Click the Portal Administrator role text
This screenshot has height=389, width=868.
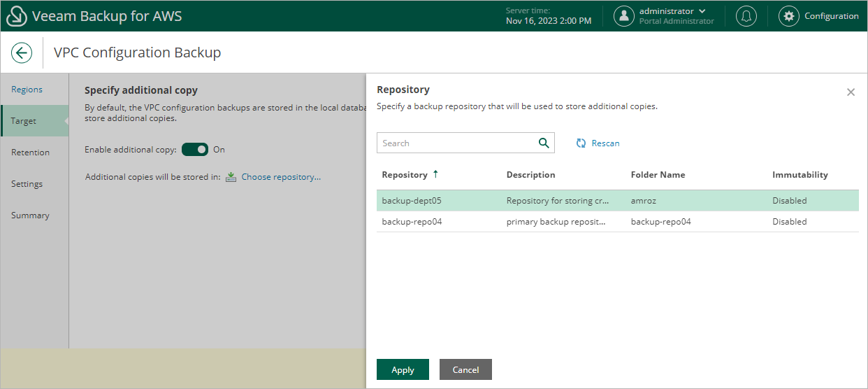point(677,21)
